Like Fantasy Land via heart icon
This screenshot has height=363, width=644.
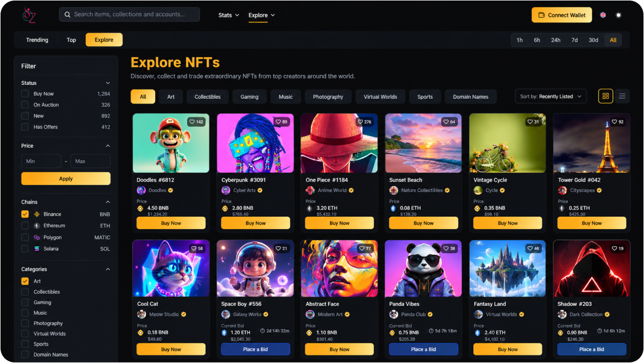point(530,248)
